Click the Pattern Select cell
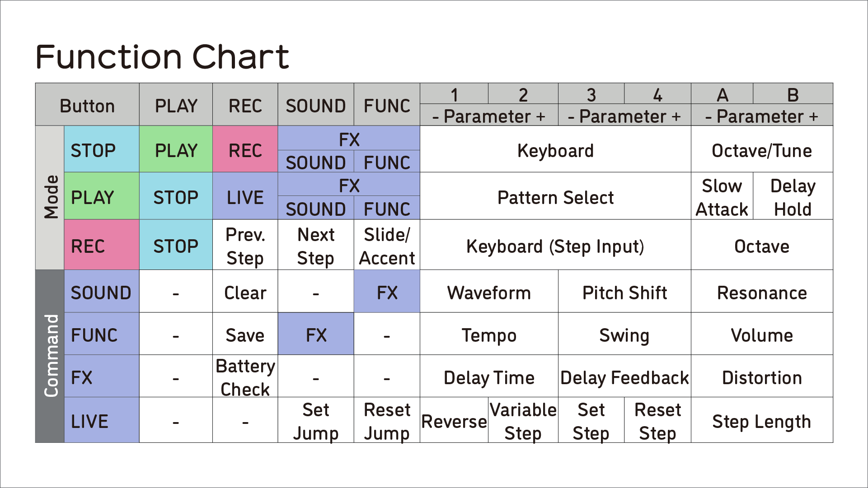 (555, 197)
